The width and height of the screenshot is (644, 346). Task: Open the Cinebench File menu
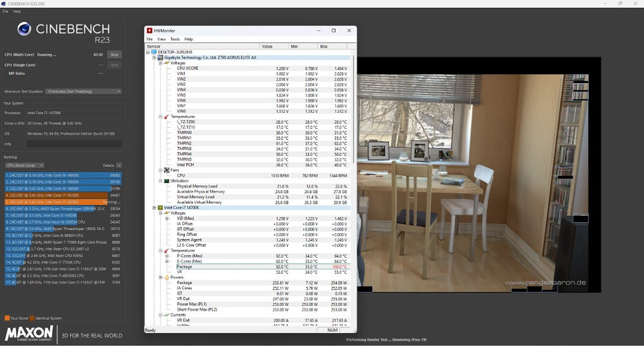tap(6, 12)
